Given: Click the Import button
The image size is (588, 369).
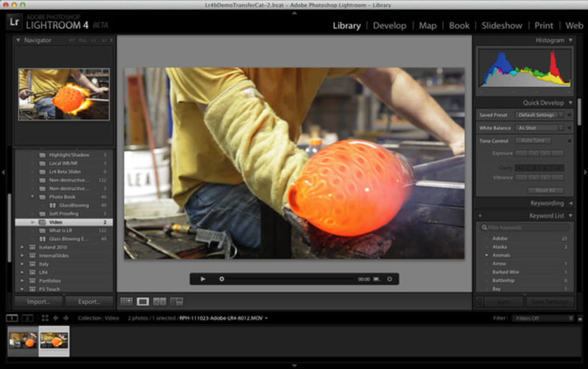Looking at the screenshot, I should point(38,302).
